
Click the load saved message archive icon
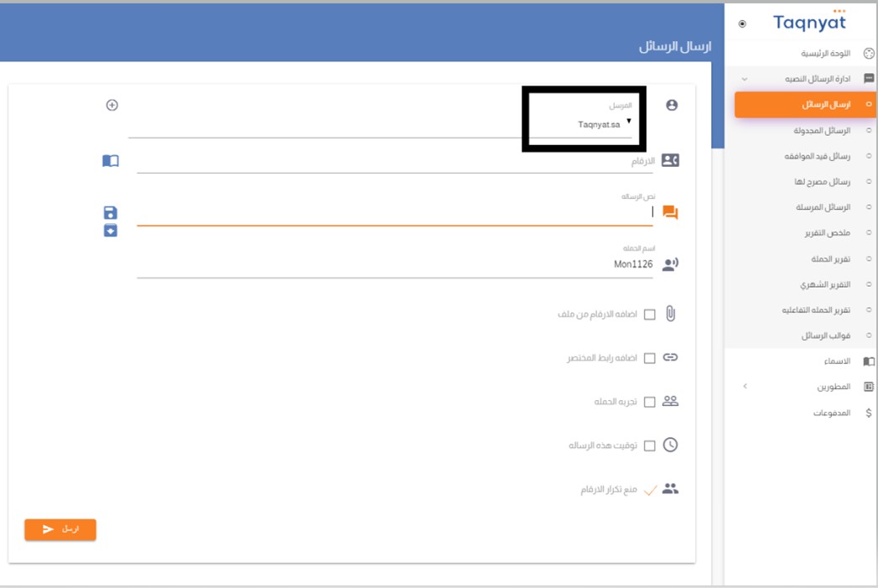pyautogui.click(x=111, y=230)
